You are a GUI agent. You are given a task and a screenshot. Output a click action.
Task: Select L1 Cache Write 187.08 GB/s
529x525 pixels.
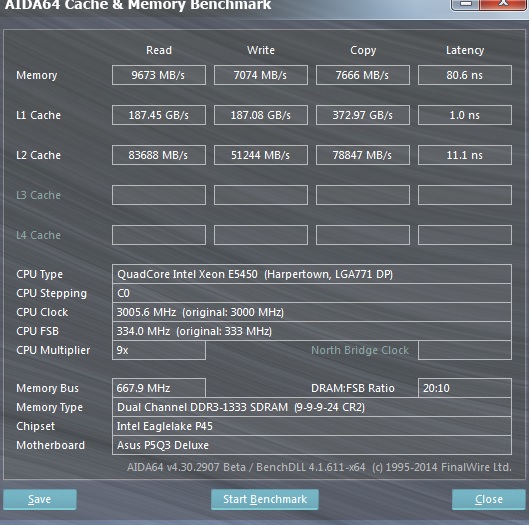pyautogui.click(x=261, y=115)
